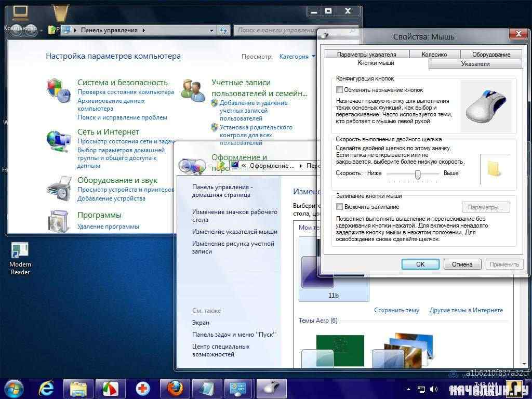Click Изменение рисунка учетной записи
Screen dimensions: 532x399
[233, 247]
